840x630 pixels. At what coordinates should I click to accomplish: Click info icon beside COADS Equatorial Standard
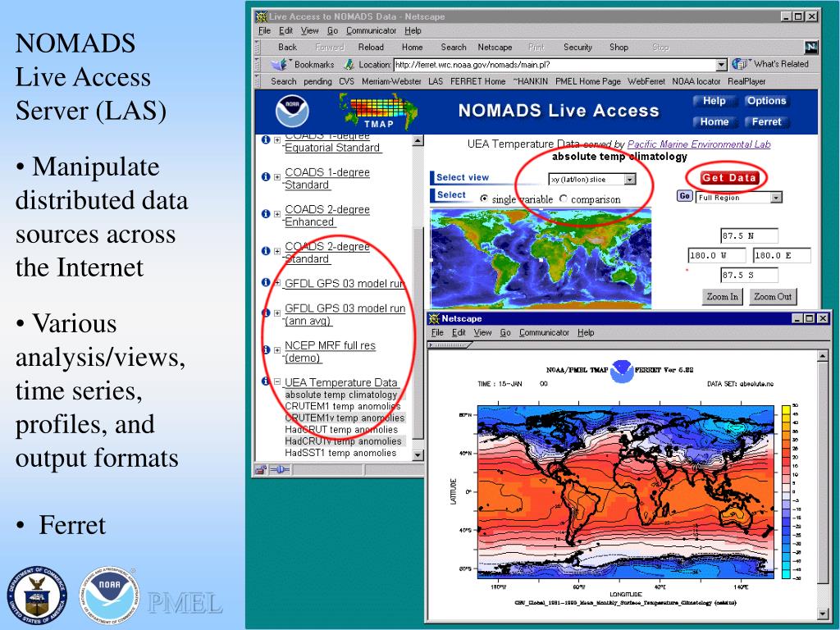tap(266, 139)
